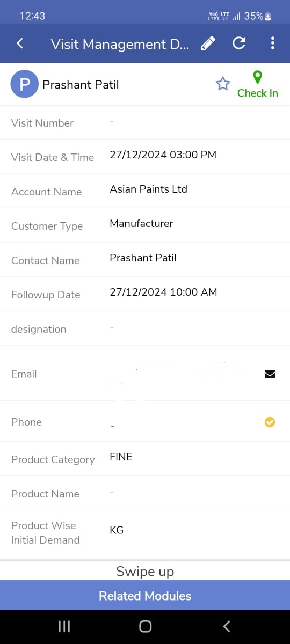The width and height of the screenshot is (290, 644).
Task: Tap Android back navigation chevron
Action: click(227, 626)
